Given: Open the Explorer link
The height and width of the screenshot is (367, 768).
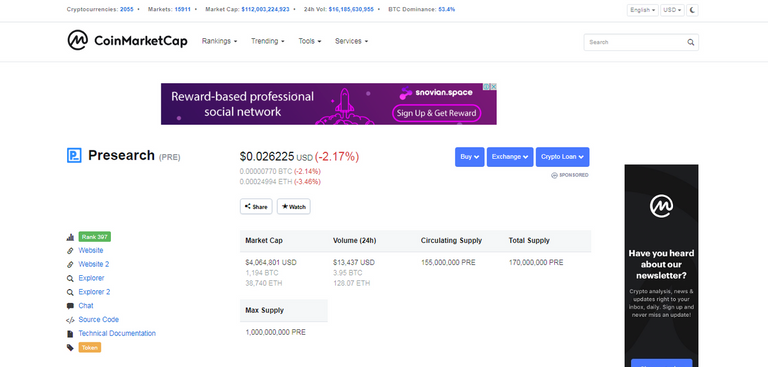Looking at the screenshot, I should [92, 278].
